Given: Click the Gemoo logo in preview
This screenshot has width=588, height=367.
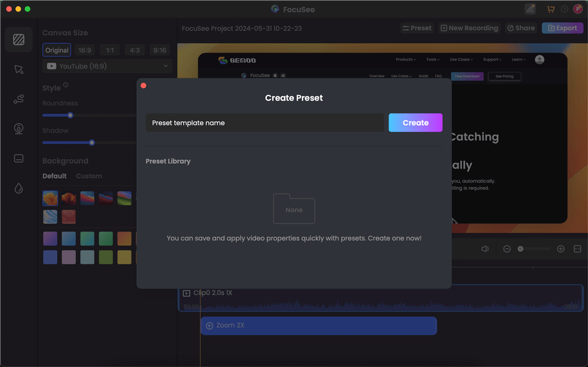Looking at the screenshot, I should [237, 60].
